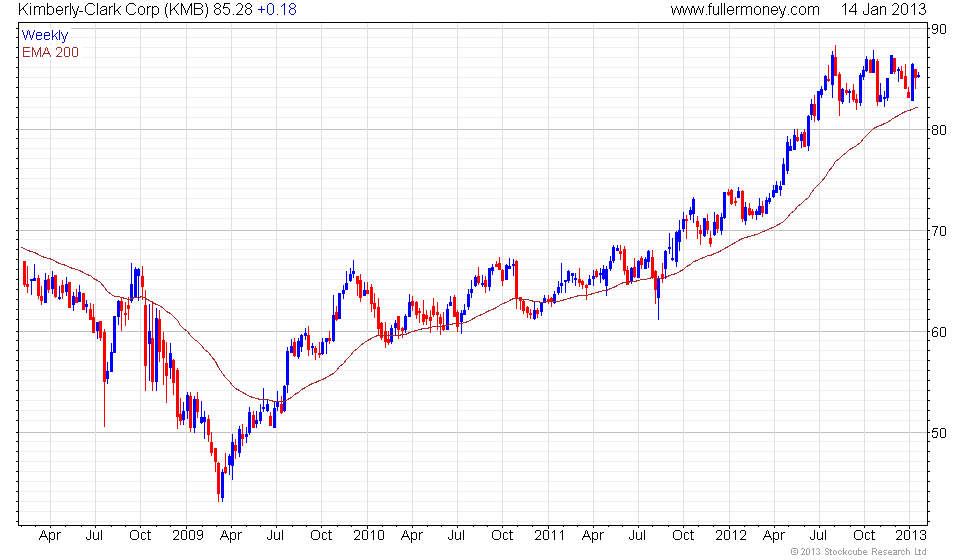
Task: Click the 60 price axis label
Action: [939, 332]
